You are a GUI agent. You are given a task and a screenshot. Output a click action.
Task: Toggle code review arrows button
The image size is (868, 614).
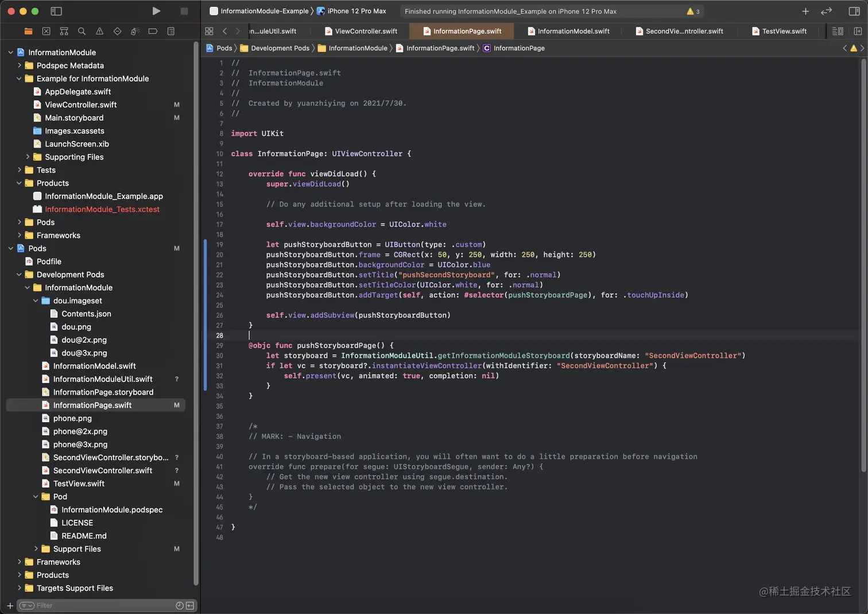coord(826,11)
